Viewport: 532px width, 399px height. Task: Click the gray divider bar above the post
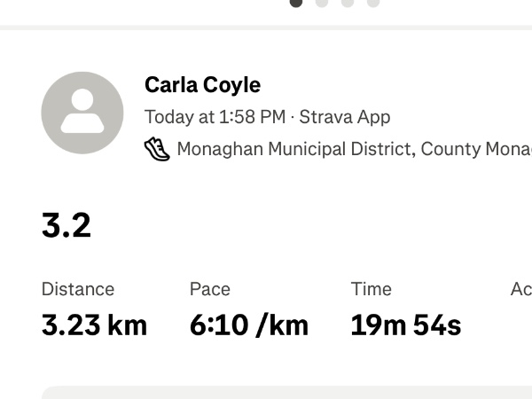[266, 27]
